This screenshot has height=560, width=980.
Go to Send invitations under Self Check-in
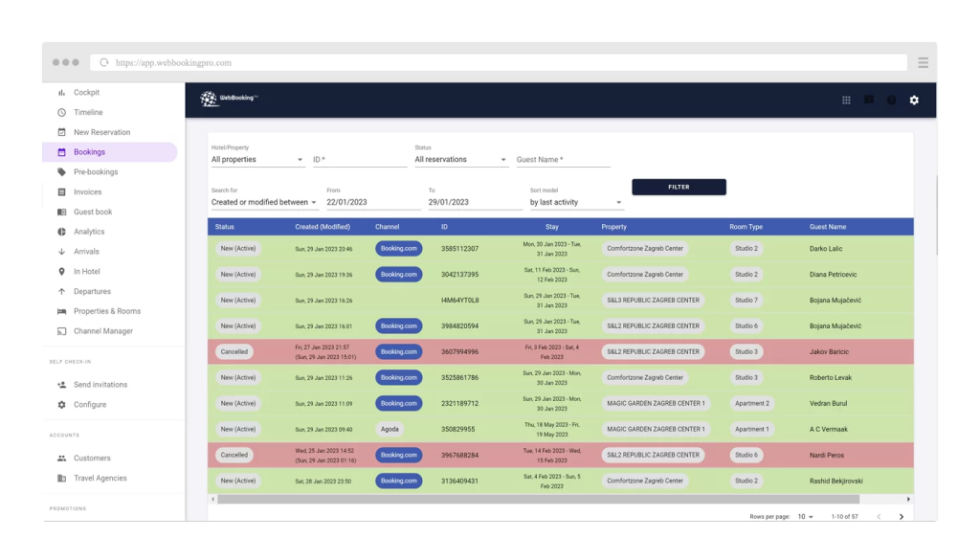(100, 385)
